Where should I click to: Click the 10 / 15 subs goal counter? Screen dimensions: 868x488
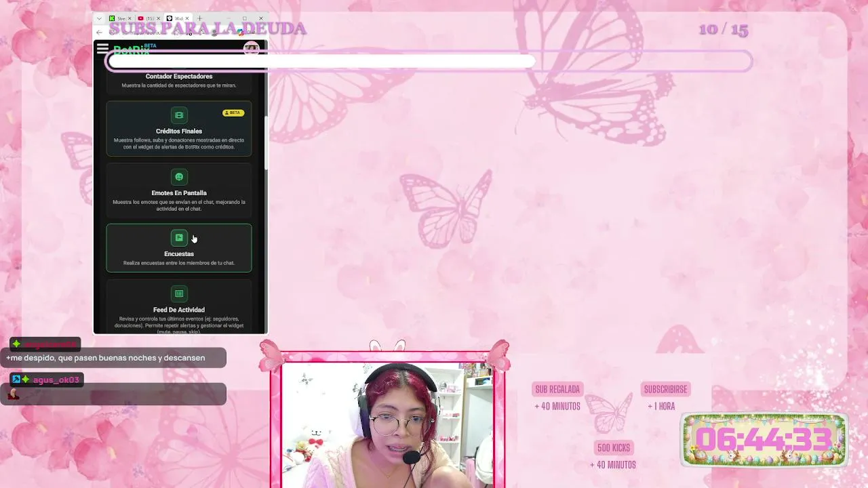724,30
